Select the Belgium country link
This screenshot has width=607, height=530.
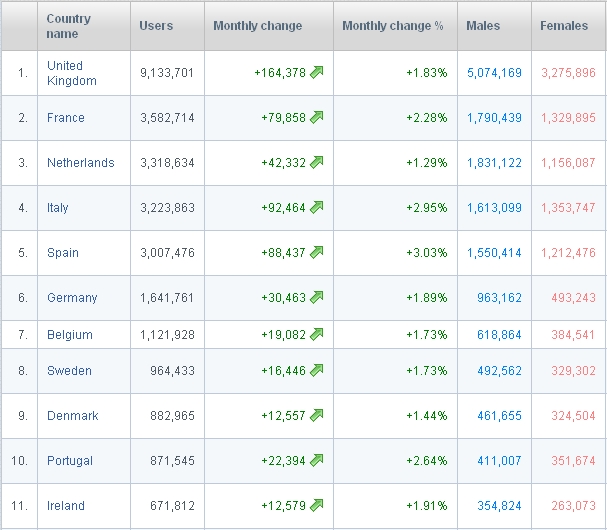pyautogui.click(x=69, y=335)
